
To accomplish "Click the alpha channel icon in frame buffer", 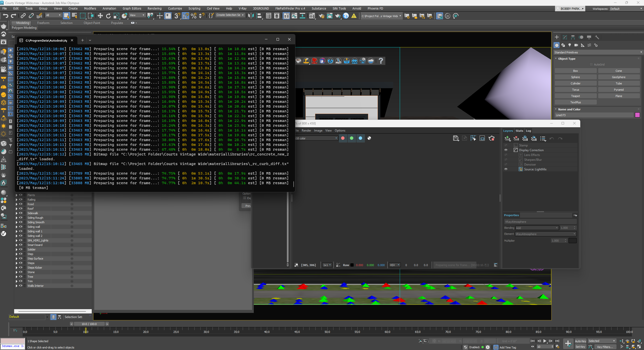I will point(369,138).
